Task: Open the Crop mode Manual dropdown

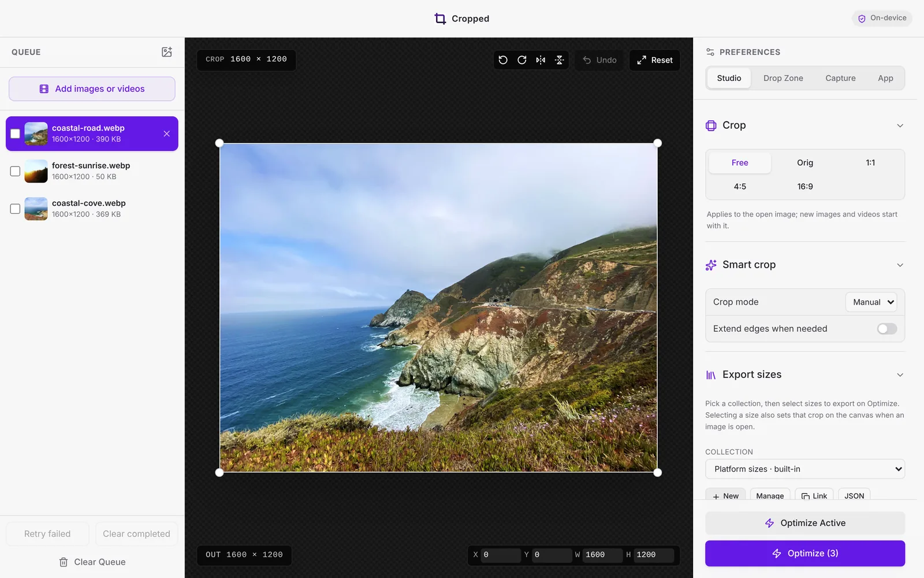Action: click(872, 302)
